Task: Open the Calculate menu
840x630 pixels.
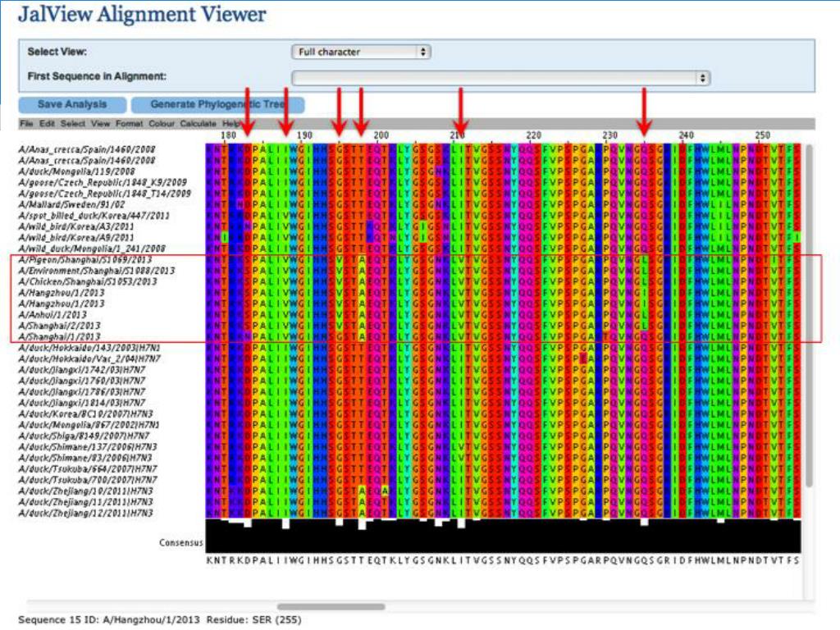Action: (198, 123)
